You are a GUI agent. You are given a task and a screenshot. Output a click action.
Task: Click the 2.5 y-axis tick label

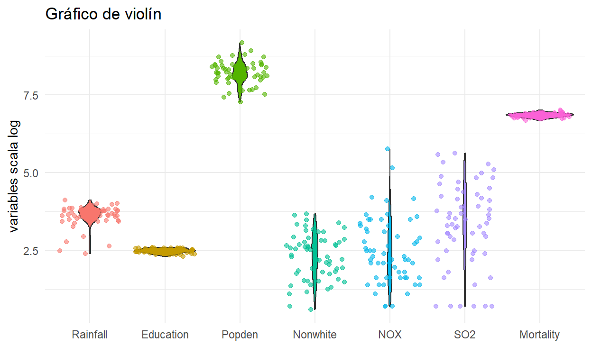(x=31, y=250)
